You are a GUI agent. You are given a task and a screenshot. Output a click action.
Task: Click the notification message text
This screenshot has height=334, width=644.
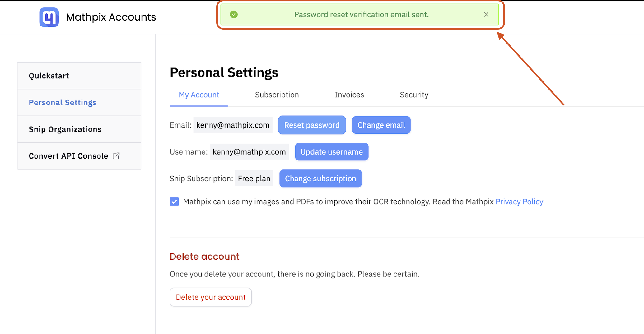click(362, 15)
